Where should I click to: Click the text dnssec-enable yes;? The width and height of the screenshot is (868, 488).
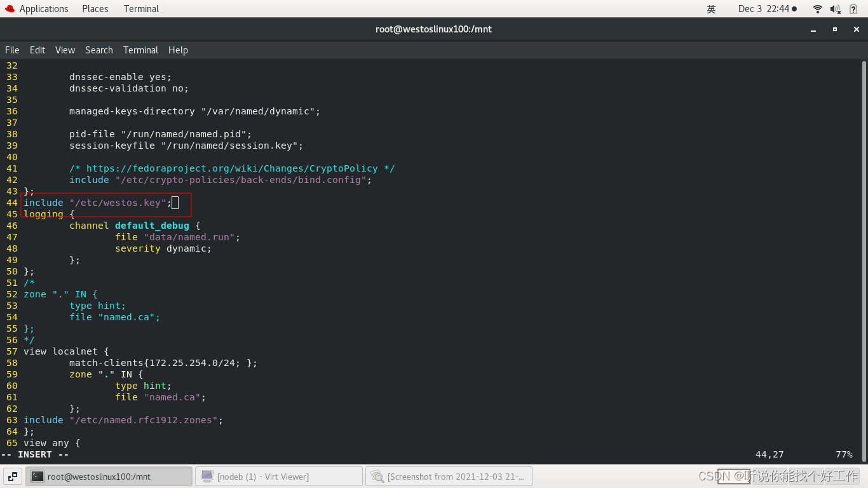point(121,77)
